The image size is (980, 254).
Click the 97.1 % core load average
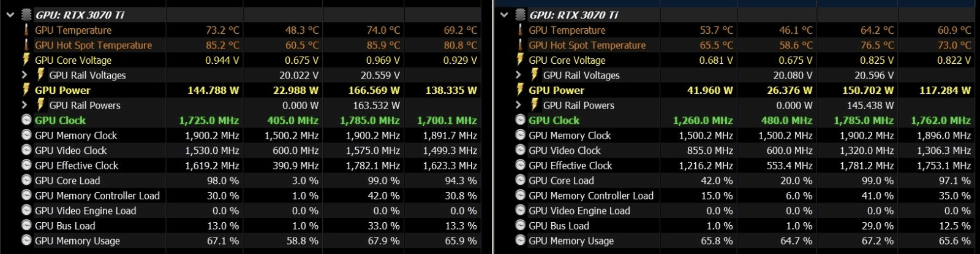pos(954,180)
